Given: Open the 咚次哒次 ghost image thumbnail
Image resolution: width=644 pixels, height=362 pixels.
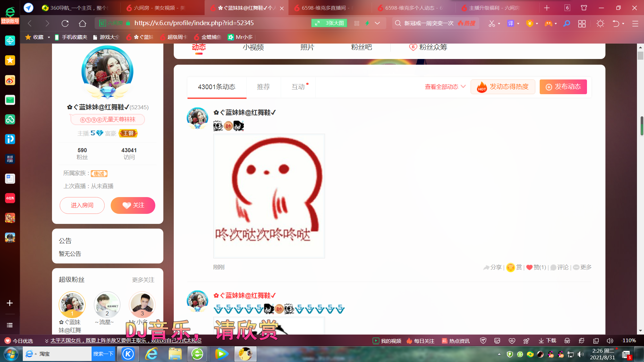Looking at the screenshot, I should [x=269, y=196].
